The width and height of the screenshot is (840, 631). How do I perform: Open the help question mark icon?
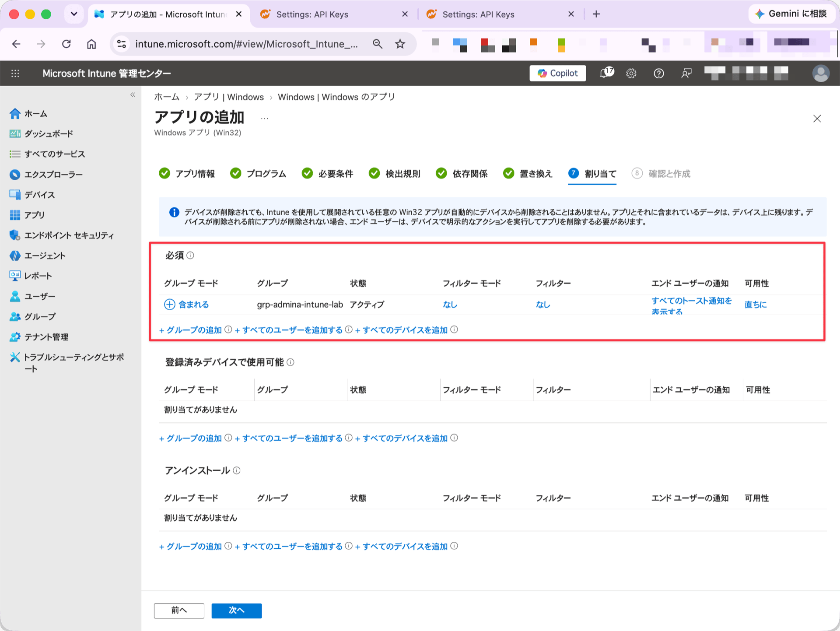[x=658, y=73]
